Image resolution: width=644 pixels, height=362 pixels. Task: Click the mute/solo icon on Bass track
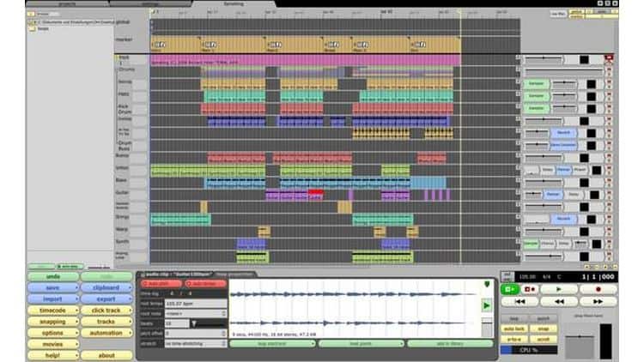click(609, 182)
